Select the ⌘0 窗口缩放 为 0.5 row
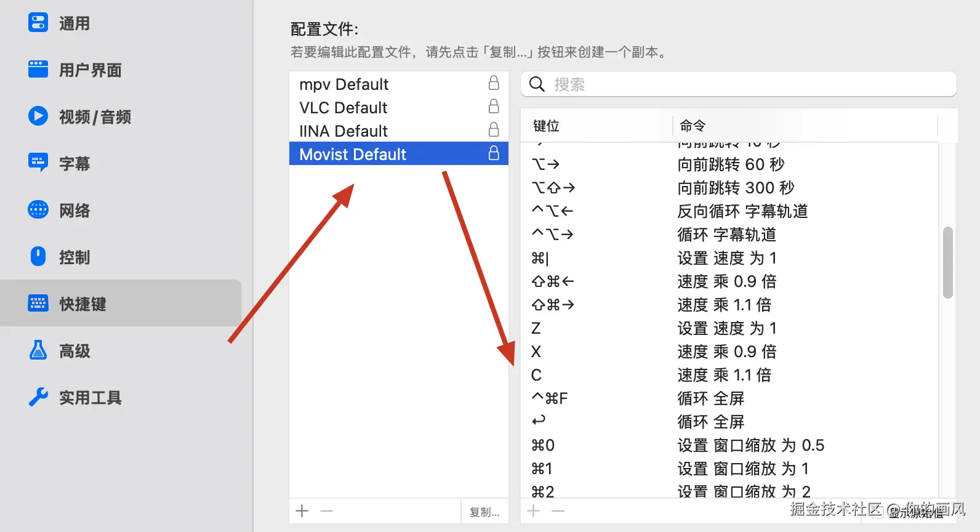 coord(729,445)
